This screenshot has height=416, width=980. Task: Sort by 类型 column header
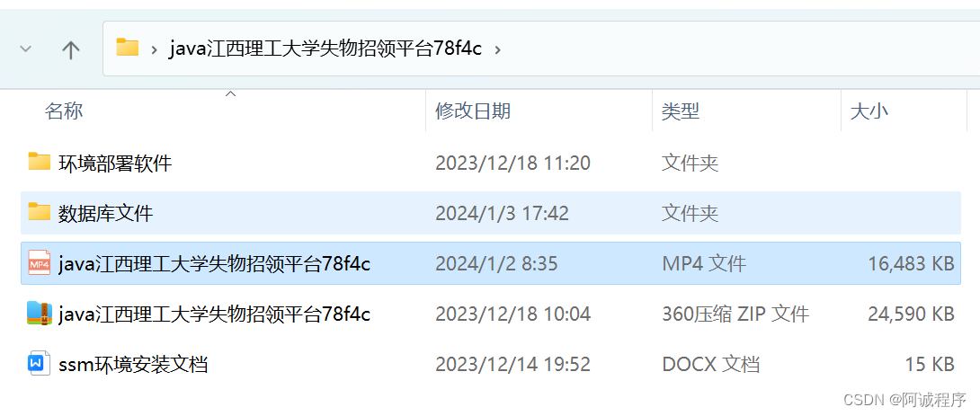681,111
